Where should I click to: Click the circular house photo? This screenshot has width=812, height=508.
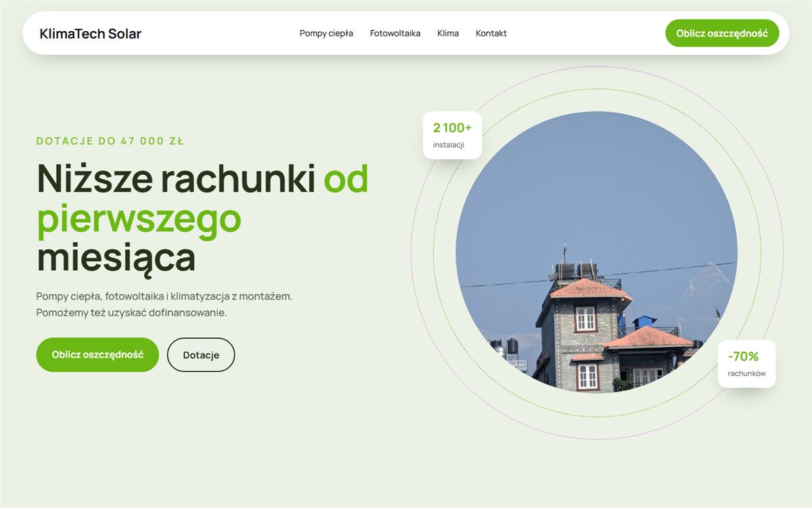[596, 252]
